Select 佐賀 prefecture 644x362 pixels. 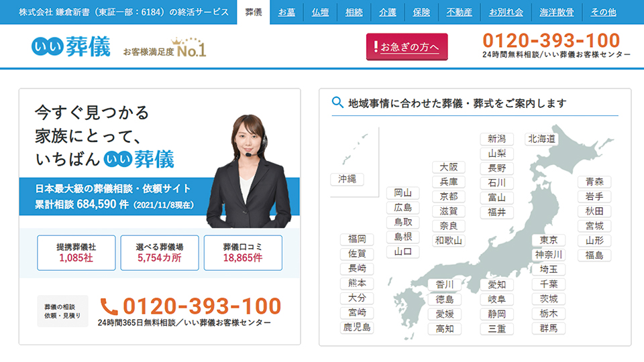(x=357, y=253)
